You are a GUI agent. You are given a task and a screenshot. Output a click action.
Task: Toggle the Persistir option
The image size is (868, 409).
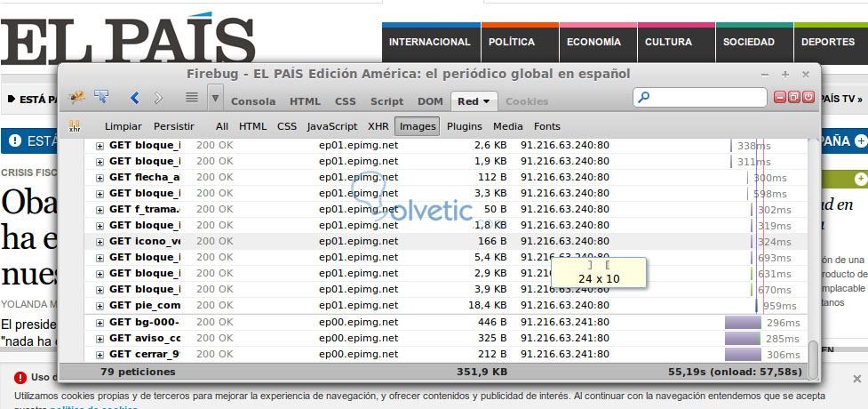174,126
